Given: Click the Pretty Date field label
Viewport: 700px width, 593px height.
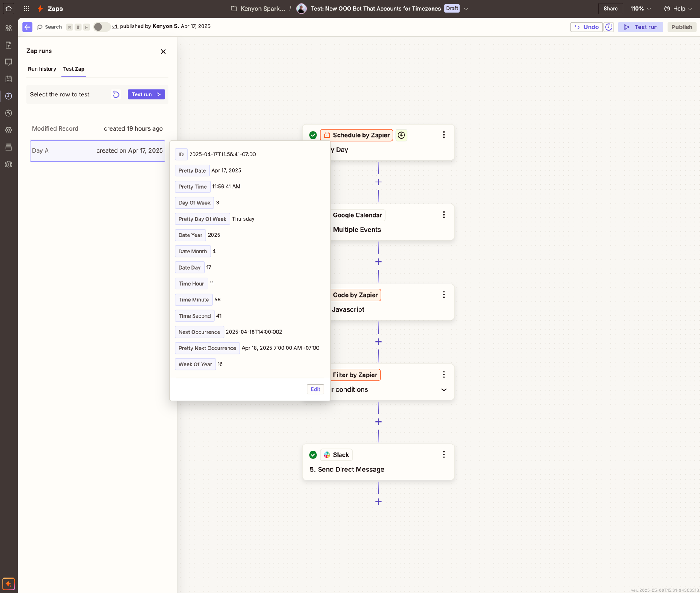Looking at the screenshot, I should coord(192,170).
